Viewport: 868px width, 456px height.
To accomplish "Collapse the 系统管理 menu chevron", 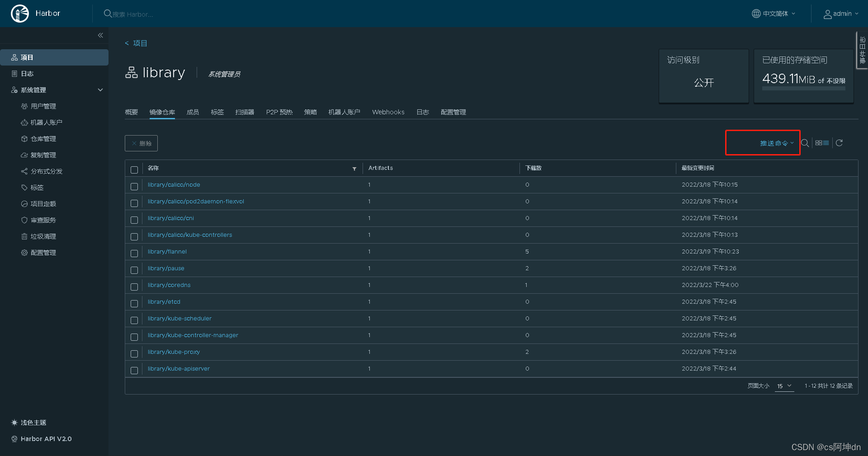I will 100,90.
